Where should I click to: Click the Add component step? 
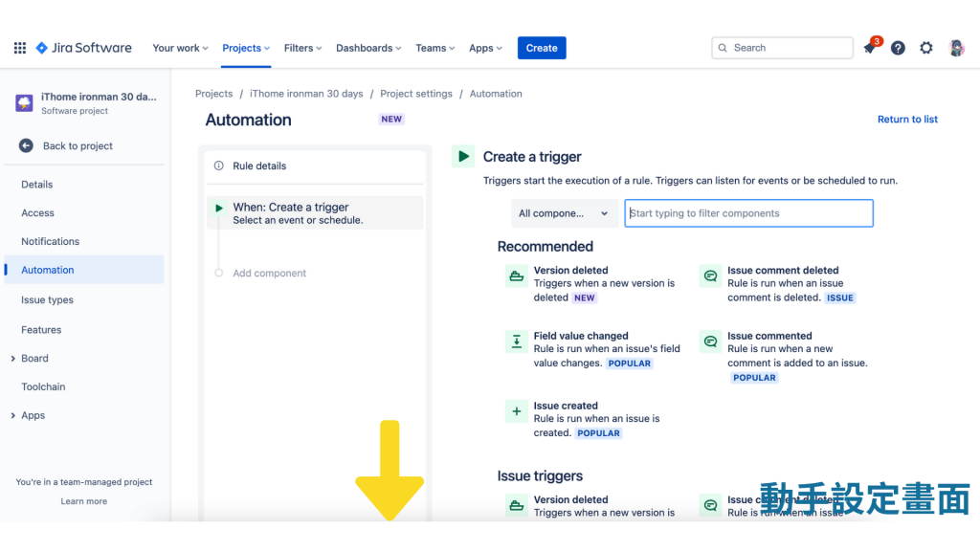(269, 273)
